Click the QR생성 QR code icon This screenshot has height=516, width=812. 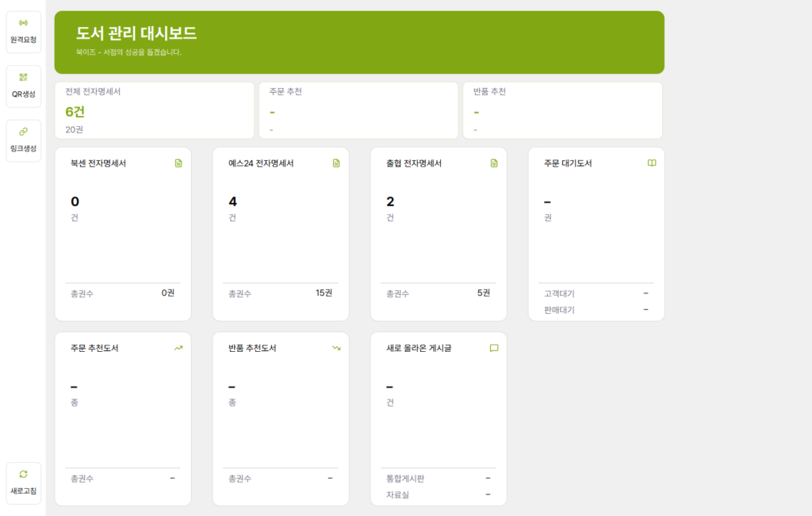pyautogui.click(x=23, y=77)
